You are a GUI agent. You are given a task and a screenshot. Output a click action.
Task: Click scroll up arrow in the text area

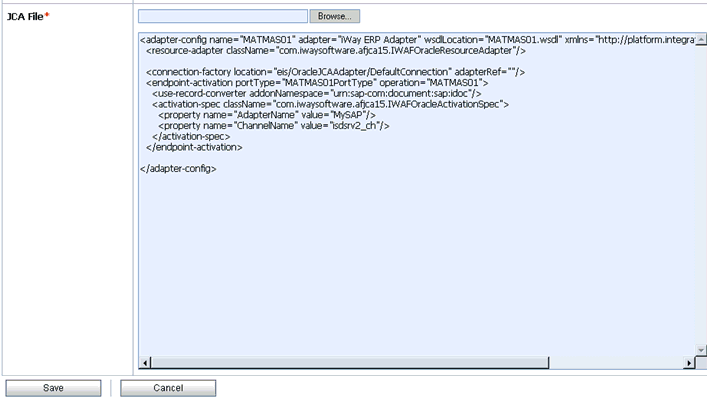[x=701, y=39]
